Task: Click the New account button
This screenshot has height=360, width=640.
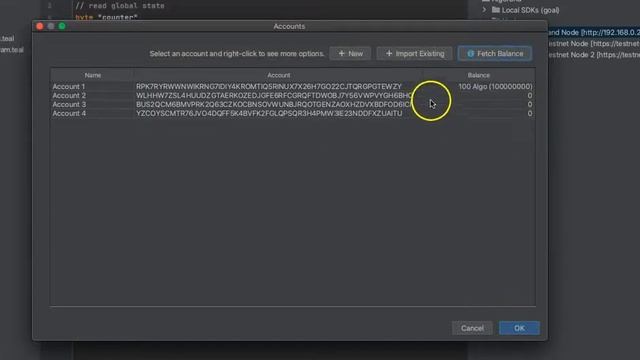Action: (350, 53)
